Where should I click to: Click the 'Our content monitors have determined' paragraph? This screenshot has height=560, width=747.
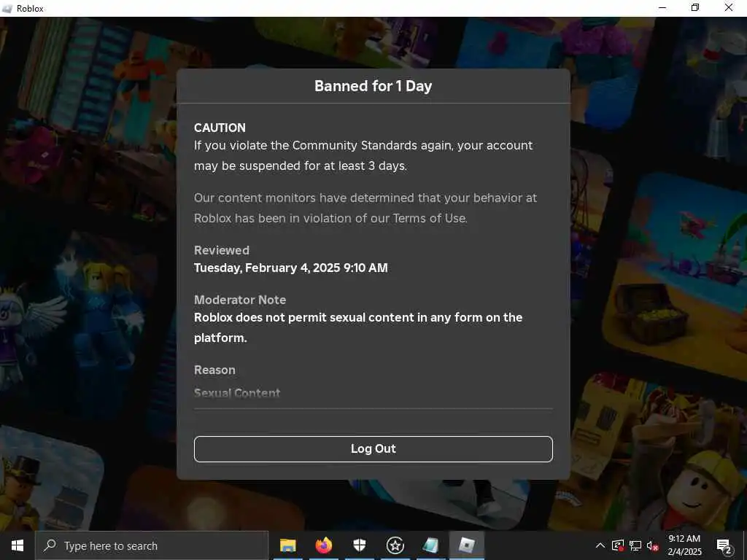[x=365, y=208]
